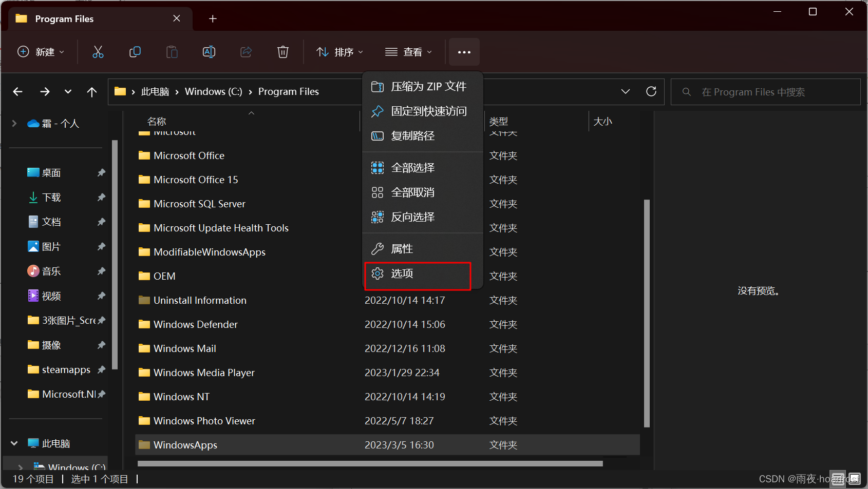Viewport: 868px width, 489px height.
Task: Select the Windows Defender folder row
Action: pos(387,324)
